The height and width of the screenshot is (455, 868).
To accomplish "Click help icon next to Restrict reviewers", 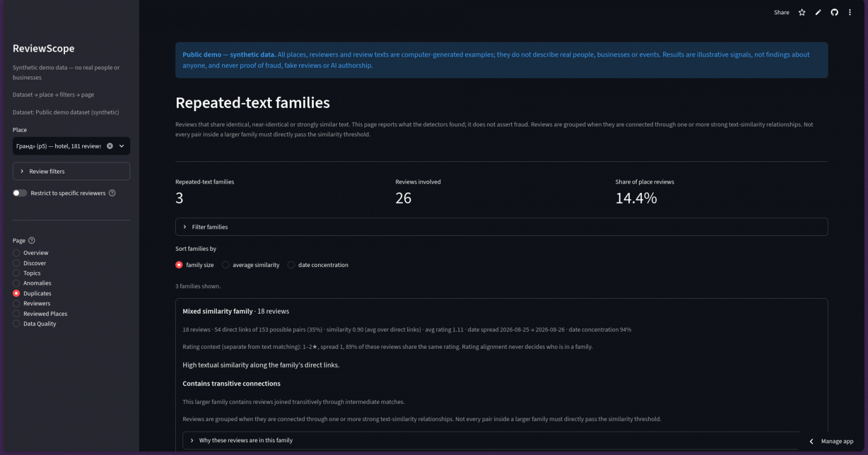I will (x=112, y=193).
